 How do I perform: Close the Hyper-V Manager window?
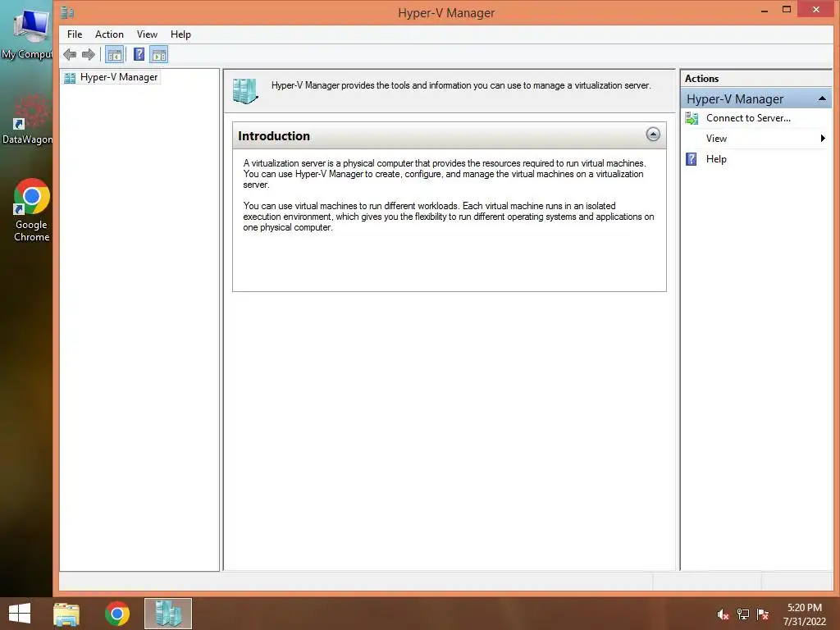tap(816, 9)
